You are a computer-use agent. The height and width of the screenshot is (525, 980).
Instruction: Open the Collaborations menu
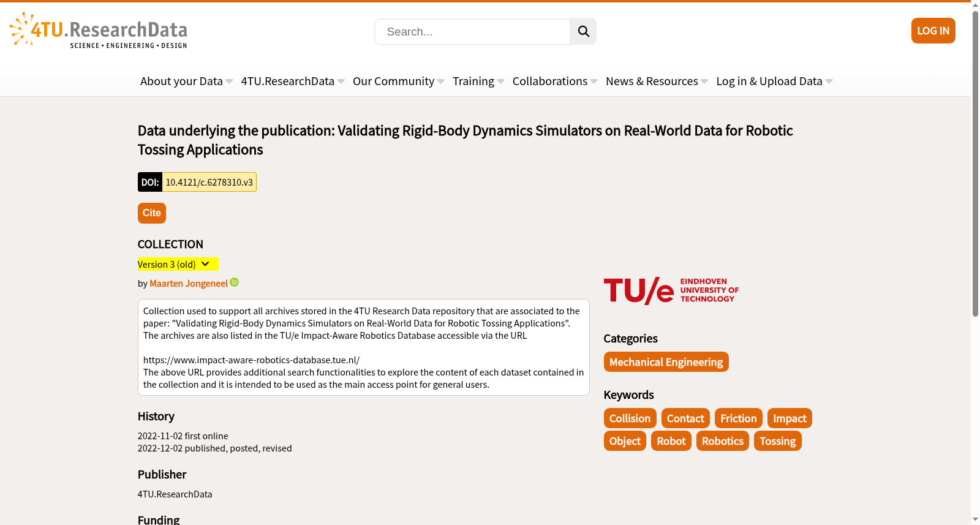[550, 81]
